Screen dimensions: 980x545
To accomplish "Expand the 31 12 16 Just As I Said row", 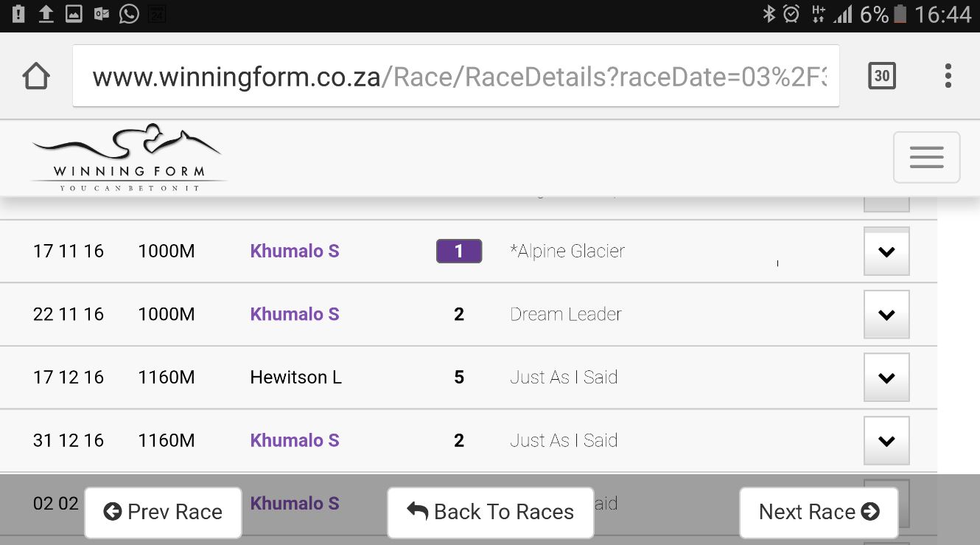I will click(886, 441).
